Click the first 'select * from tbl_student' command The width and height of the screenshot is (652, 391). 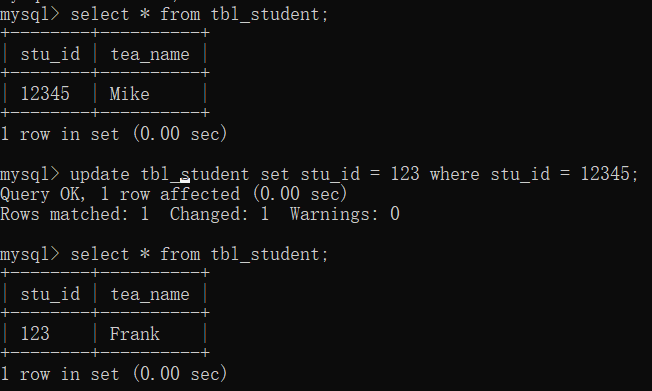tap(199, 15)
